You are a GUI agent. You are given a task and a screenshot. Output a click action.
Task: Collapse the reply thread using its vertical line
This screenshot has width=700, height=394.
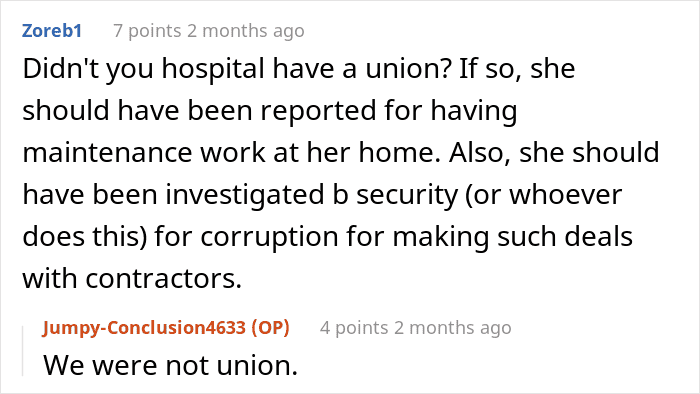[x=23, y=351]
